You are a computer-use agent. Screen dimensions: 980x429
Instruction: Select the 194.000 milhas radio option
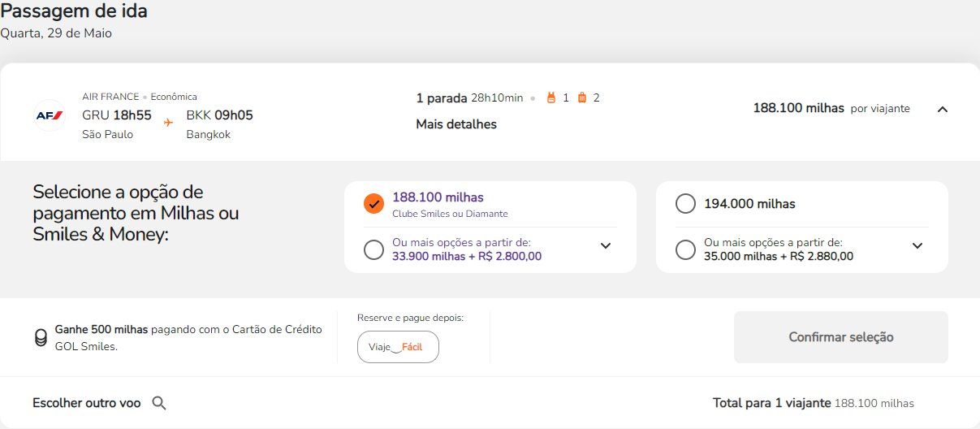[685, 204]
